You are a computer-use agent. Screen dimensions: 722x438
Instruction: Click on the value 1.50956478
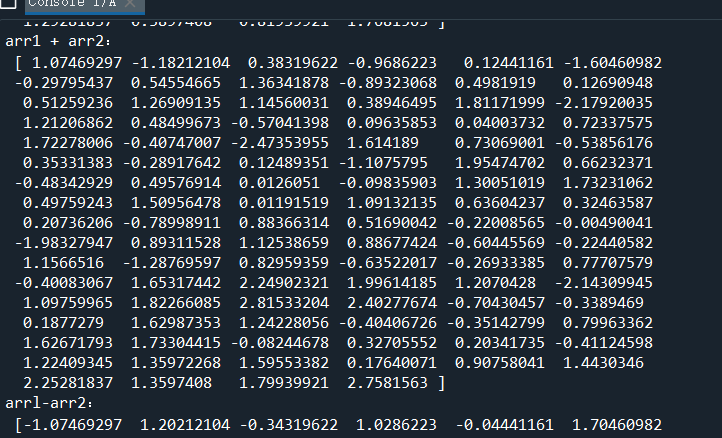tap(176, 203)
